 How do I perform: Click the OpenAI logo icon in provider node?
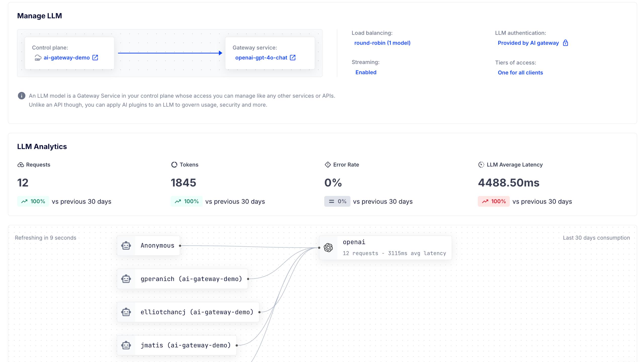point(328,248)
